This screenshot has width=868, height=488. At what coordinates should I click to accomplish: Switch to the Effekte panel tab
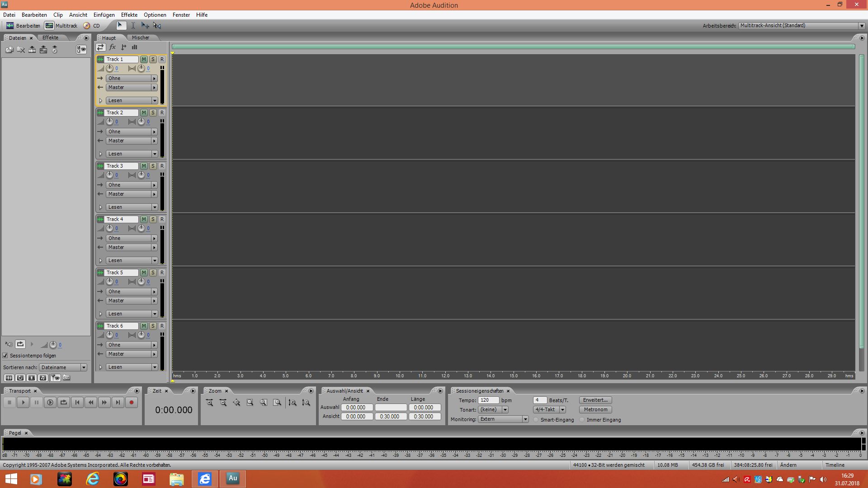point(50,38)
